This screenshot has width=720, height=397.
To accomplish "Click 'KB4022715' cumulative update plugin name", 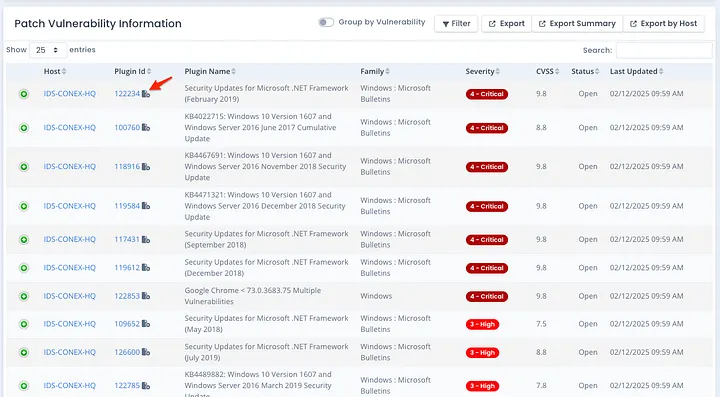I will pos(260,128).
